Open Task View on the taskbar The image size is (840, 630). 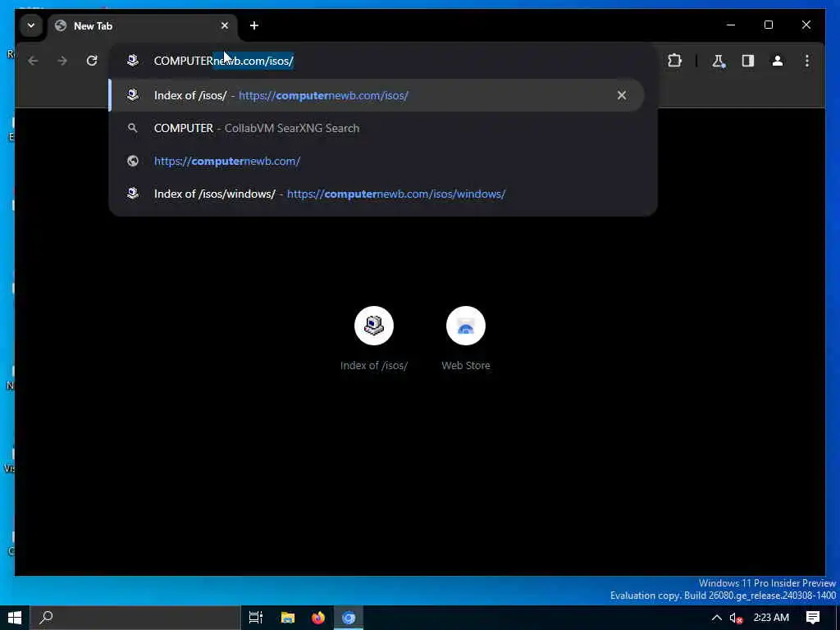[256, 618]
